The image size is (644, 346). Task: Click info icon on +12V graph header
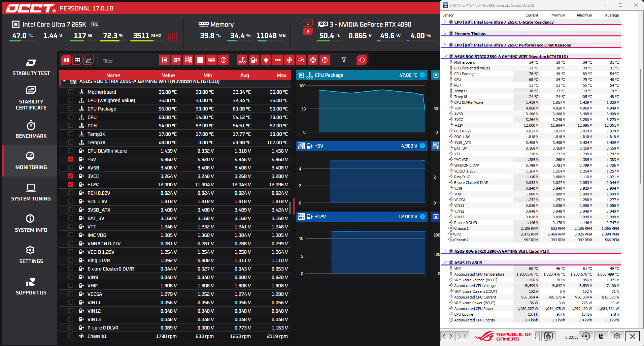click(422, 217)
